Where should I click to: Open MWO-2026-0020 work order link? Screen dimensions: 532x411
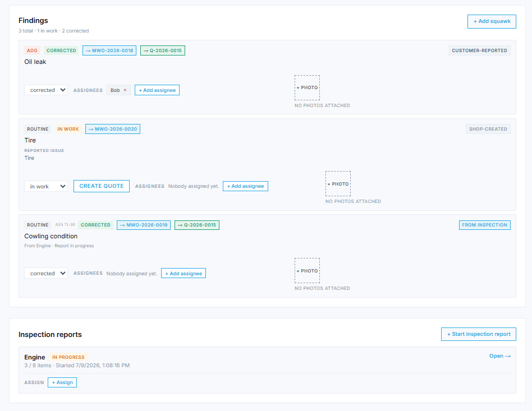point(113,129)
